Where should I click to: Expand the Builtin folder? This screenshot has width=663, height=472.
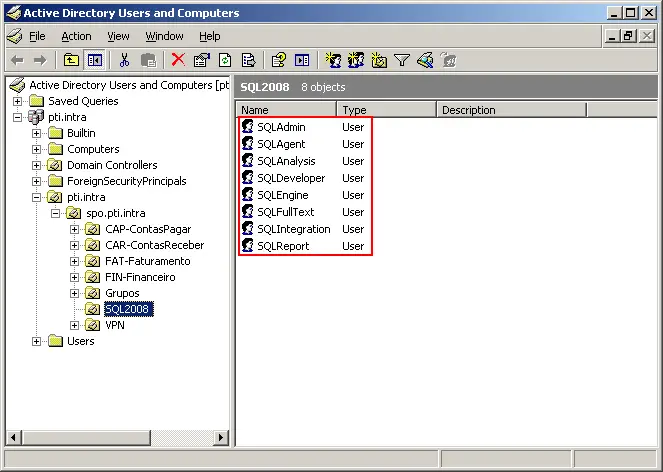tap(36, 134)
